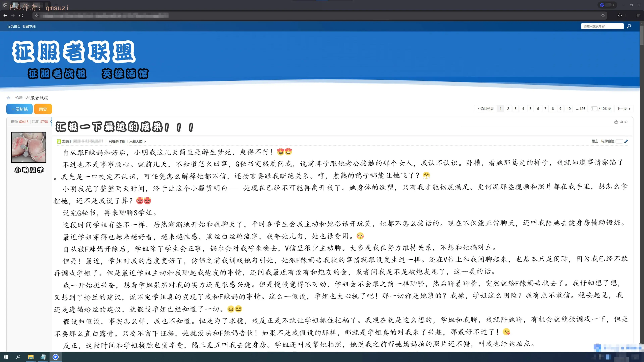Screen dimensions: 644x362
Task: Click the elevator jump icon beside floor box
Action: click(626, 141)
